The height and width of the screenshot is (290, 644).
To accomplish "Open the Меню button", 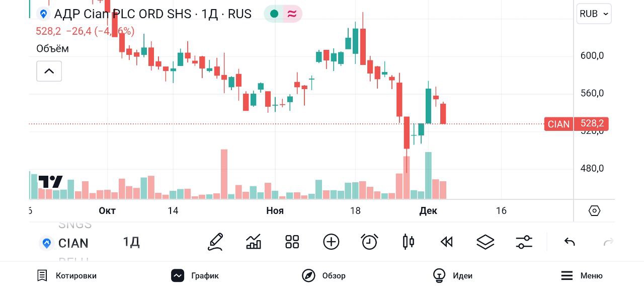I will (582, 275).
